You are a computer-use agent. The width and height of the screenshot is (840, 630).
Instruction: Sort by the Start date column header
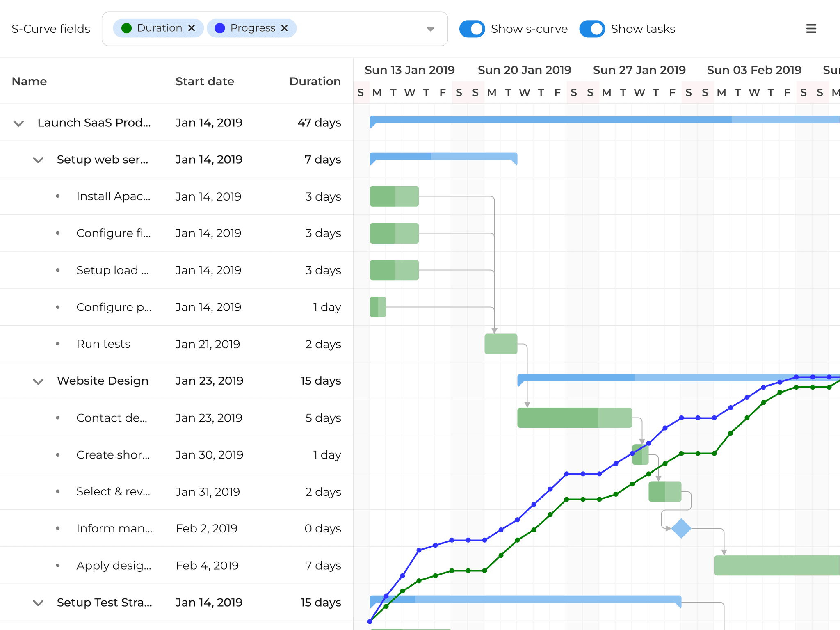point(205,81)
